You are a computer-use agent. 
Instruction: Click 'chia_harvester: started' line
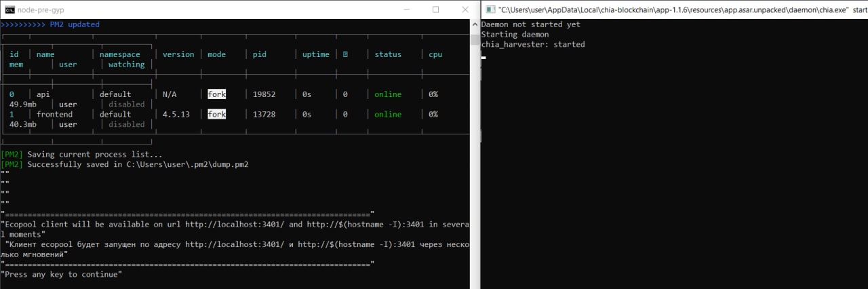(x=533, y=45)
